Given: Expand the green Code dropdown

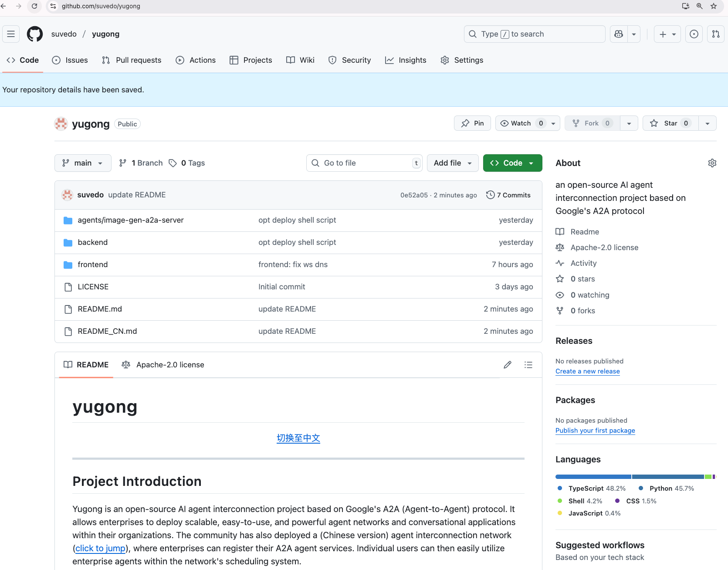Looking at the screenshot, I should (x=513, y=163).
